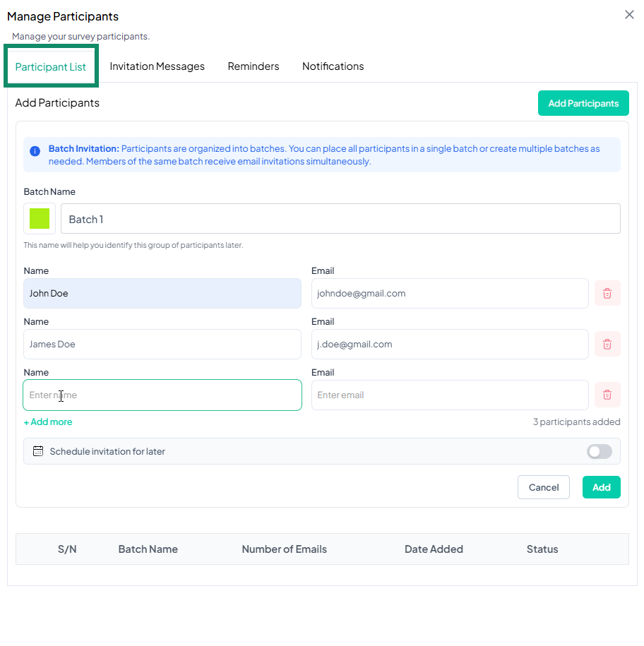Select the Participant List tab
The image size is (644, 646).
pos(51,67)
